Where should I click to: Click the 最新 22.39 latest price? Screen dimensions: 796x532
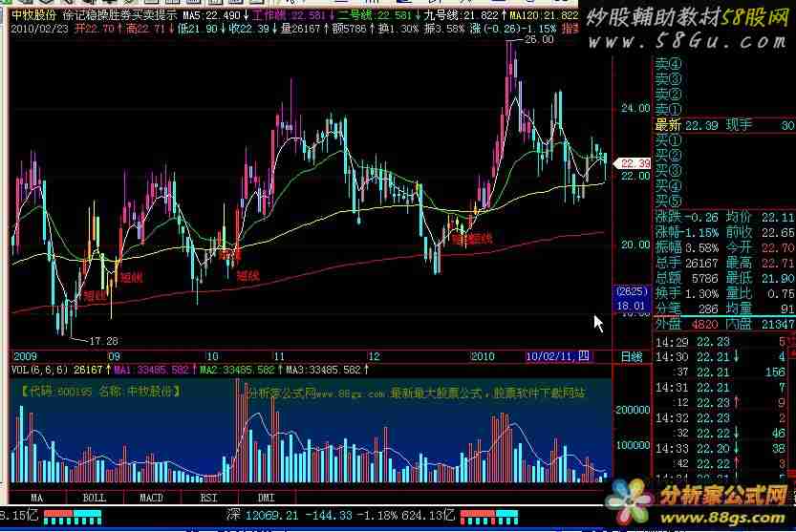pyautogui.click(x=686, y=125)
